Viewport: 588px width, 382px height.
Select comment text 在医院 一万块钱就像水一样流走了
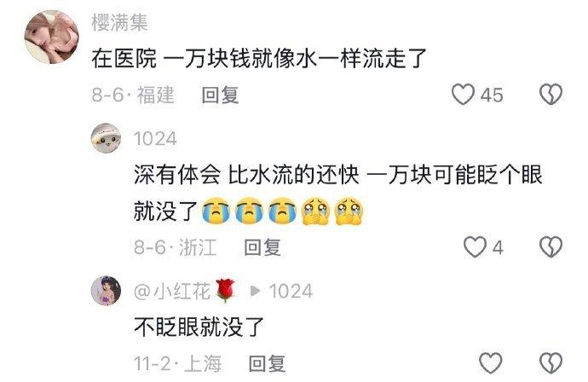(x=259, y=59)
